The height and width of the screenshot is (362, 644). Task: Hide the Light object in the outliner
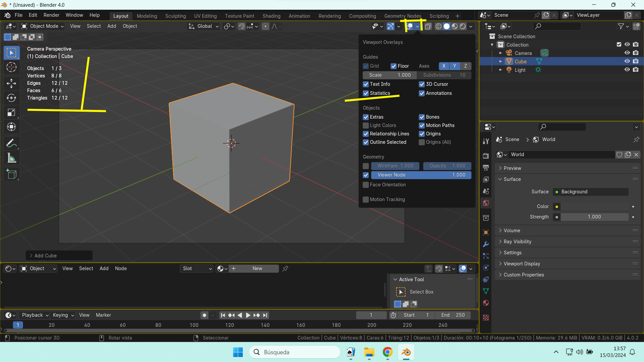tap(627, 70)
